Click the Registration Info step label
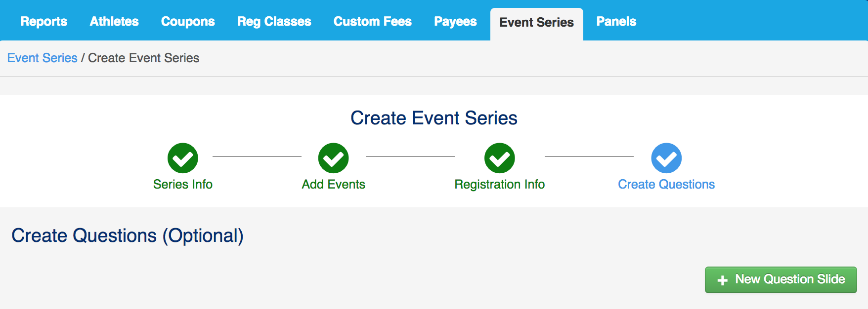Viewport: 868px width, 309px height. pyautogui.click(x=500, y=185)
